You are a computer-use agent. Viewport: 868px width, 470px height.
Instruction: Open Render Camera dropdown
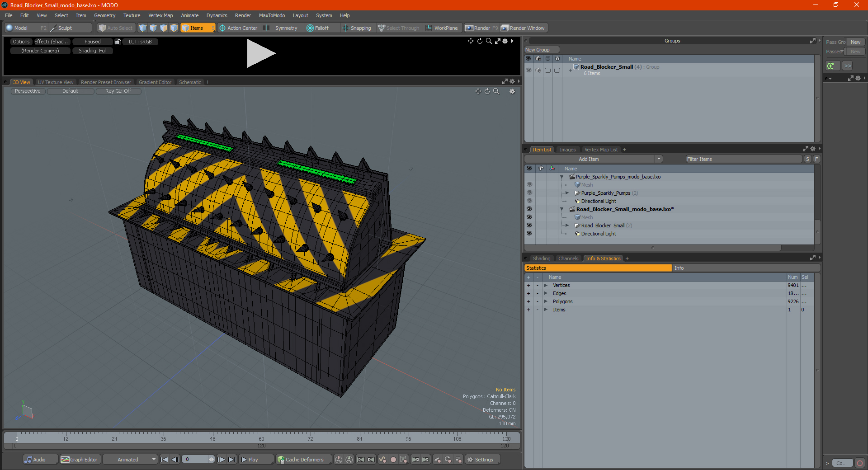pos(40,51)
